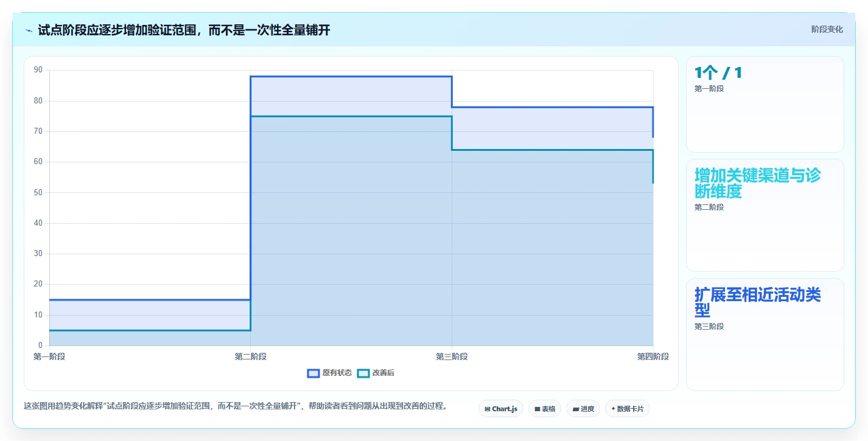
Task: Click the 第一阶段 caption in first card
Action: 709,89
